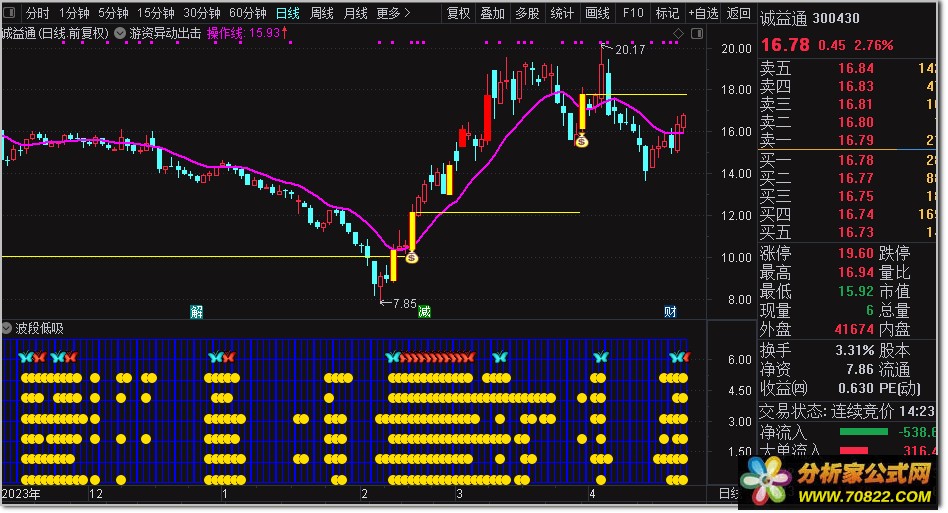Click the first butterfly marker in 波段低吸 panel
The height and width of the screenshot is (513, 948).
pyautogui.click(x=25, y=357)
